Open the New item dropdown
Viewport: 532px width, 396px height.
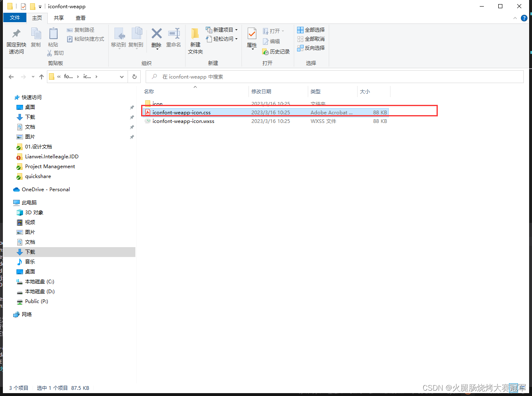point(222,30)
